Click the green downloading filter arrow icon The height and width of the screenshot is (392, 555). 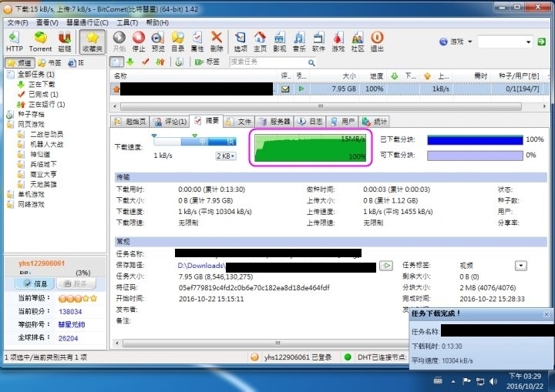click(x=130, y=62)
